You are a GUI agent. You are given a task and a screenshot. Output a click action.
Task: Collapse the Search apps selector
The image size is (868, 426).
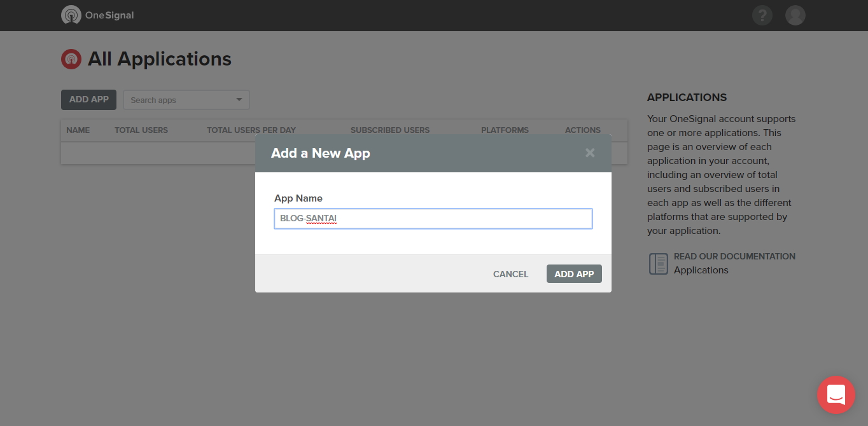coord(186,100)
